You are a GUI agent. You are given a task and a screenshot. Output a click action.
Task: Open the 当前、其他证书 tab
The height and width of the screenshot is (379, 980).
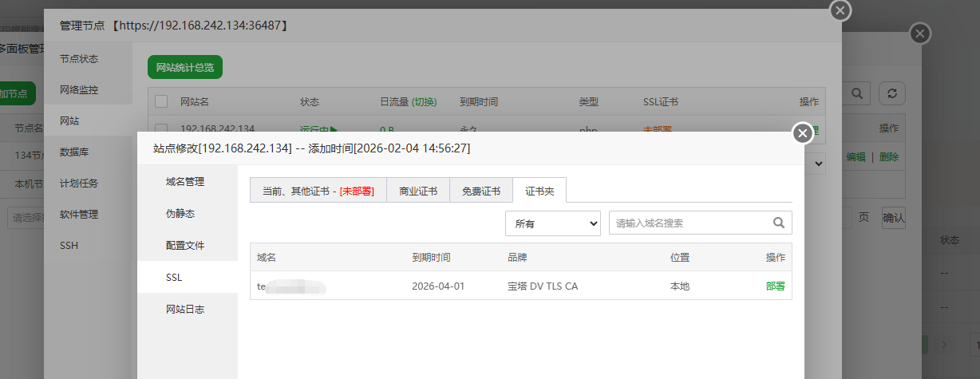(318, 191)
